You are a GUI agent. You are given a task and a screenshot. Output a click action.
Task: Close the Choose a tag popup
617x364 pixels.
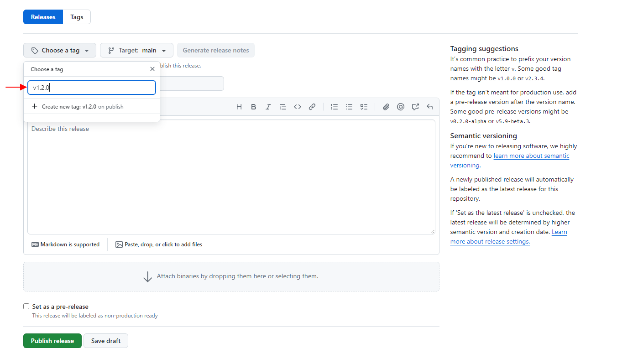pos(152,69)
